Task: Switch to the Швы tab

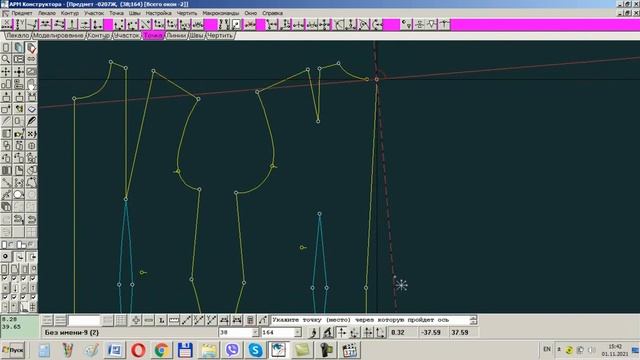Action: coord(196,36)
